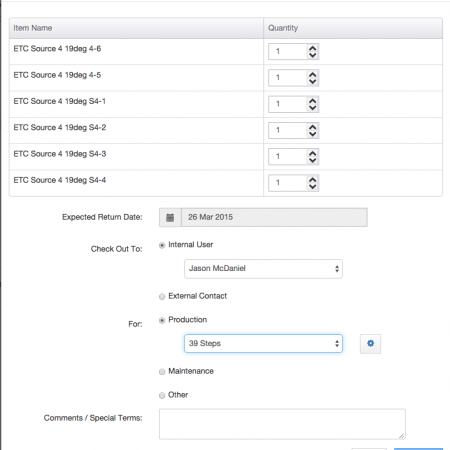Viewport: 450px width, 450px height.
Task: Select the Other radio option
Action: [x=162, y=395]
